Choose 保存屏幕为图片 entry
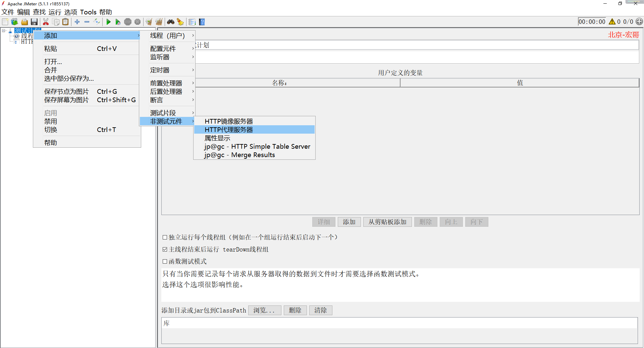 87,100
